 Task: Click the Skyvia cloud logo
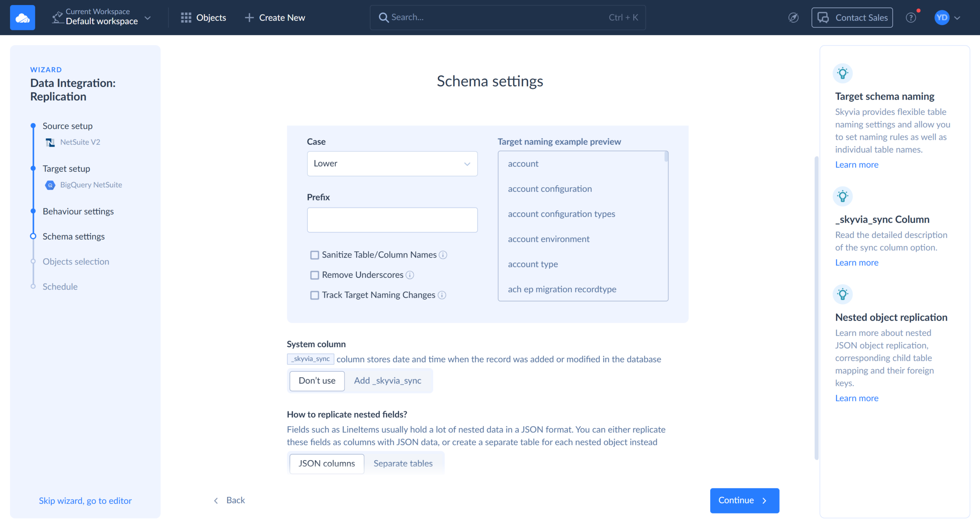click(22, 18)
